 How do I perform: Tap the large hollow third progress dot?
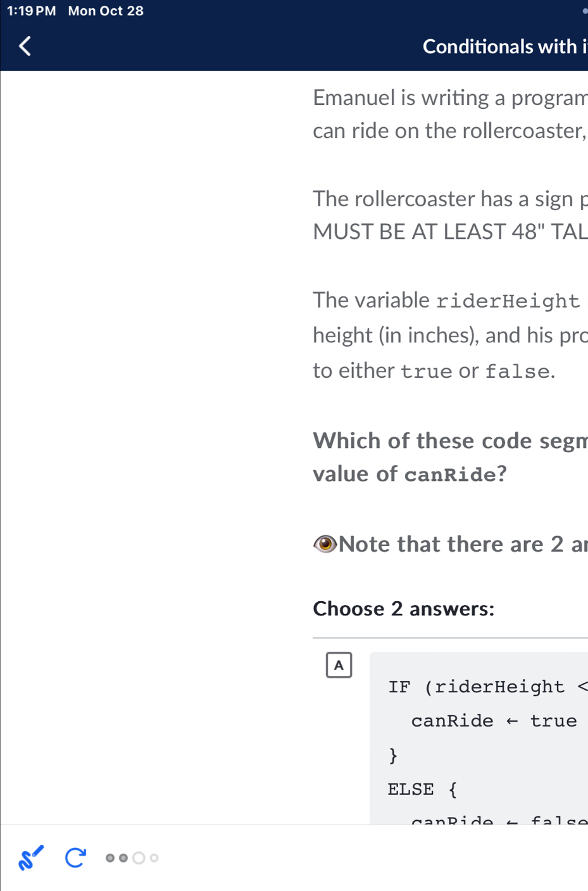pos(139,857)
